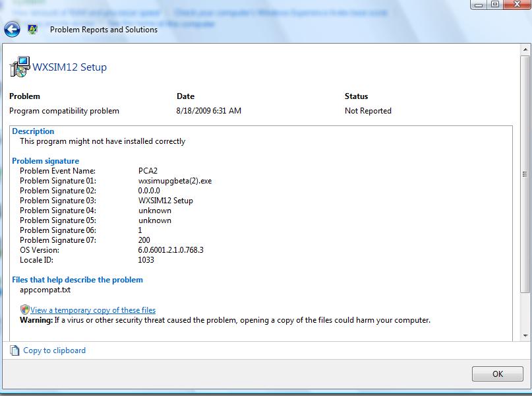Click the vertical scrollbar thumb
Image resolution: width=532 pixels, height=396 pixels.
coord(525,174)
